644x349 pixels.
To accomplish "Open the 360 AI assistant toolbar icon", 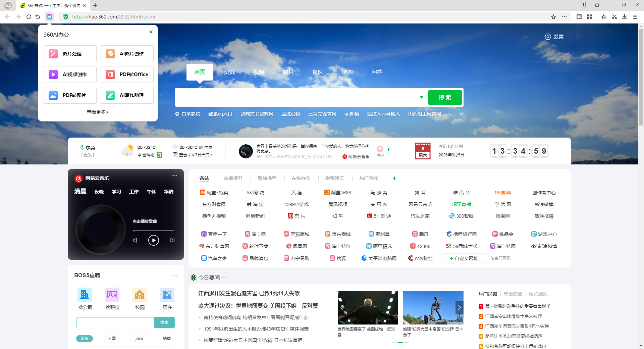I will [49, 17].
